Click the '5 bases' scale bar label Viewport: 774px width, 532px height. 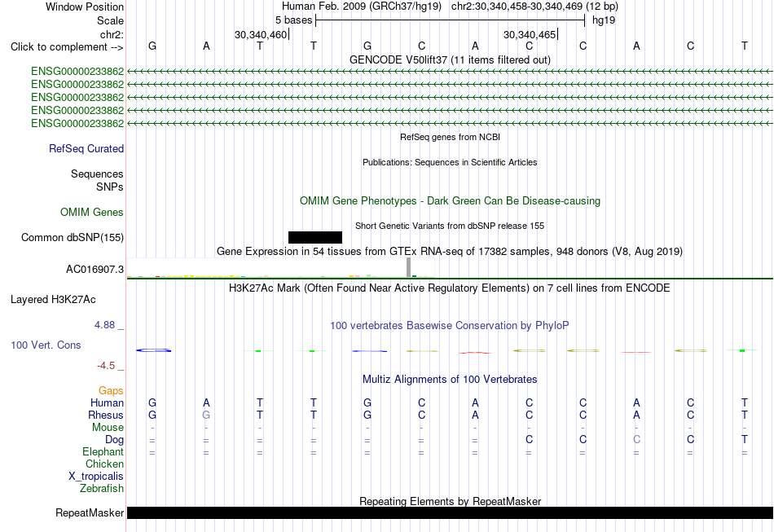[x=293, y=20]
